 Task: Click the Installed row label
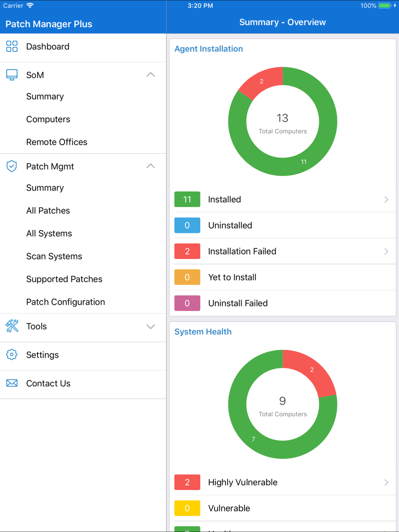225,199
